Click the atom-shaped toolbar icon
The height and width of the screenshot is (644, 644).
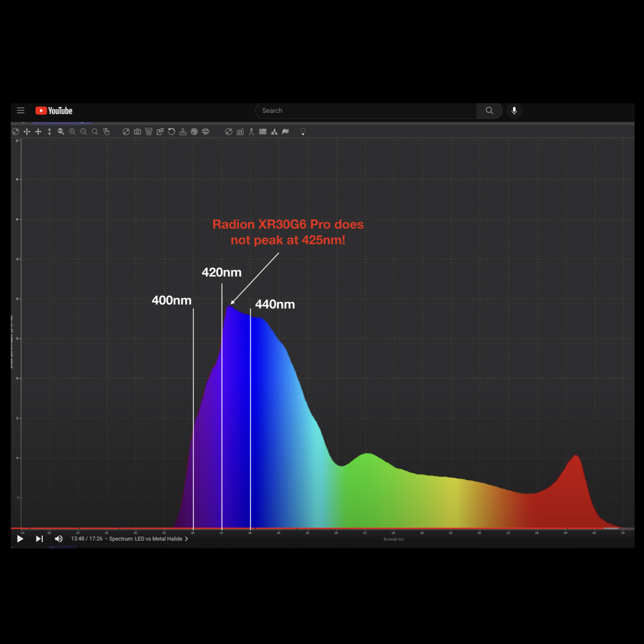click(194, 131)
